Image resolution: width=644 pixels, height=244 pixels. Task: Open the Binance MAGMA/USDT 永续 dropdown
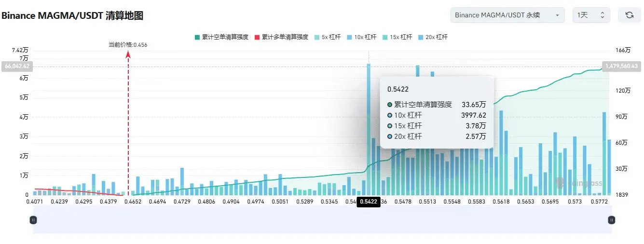tap(507, 15)
